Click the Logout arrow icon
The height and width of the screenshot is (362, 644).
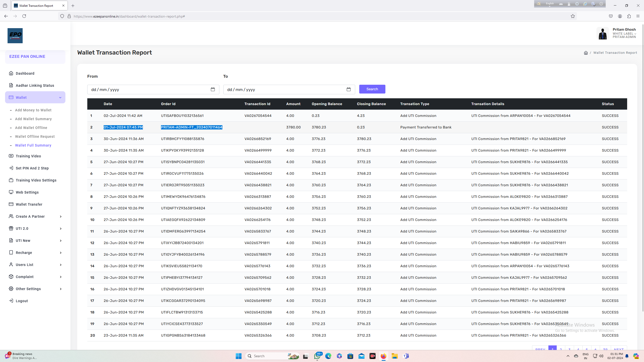(x=11, y=301)
